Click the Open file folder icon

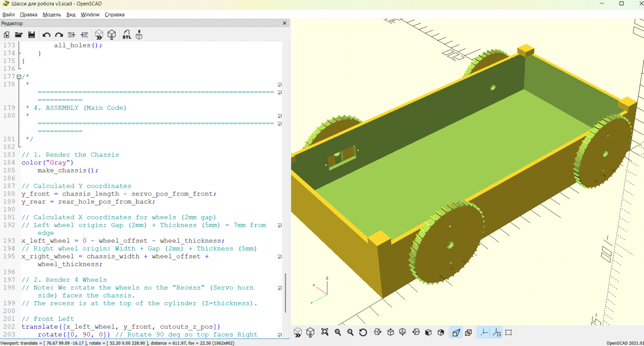19,35
